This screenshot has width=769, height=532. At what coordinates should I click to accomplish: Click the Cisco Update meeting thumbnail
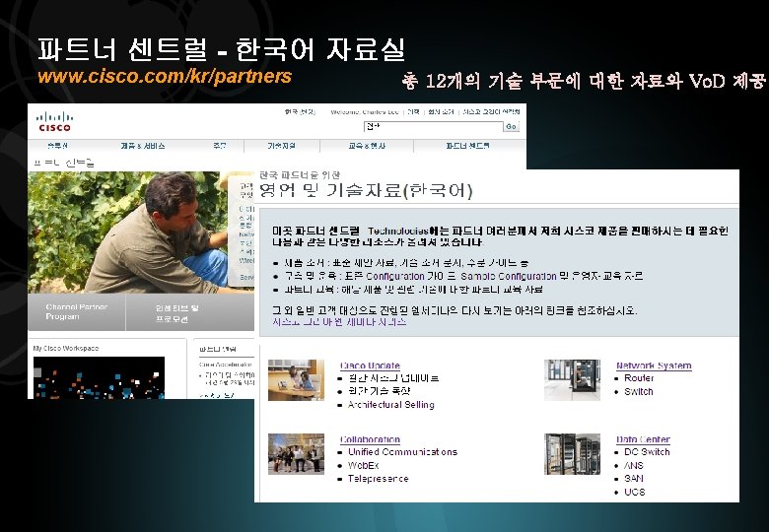(x=296, y=380)
